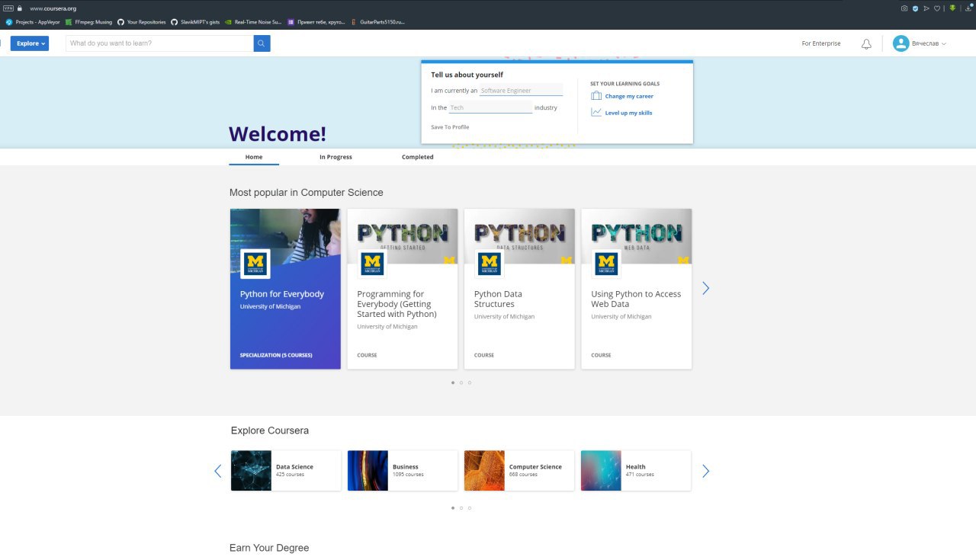
Task: Click the www.coursera.org address bar
Action: click(x=53, y=8)
